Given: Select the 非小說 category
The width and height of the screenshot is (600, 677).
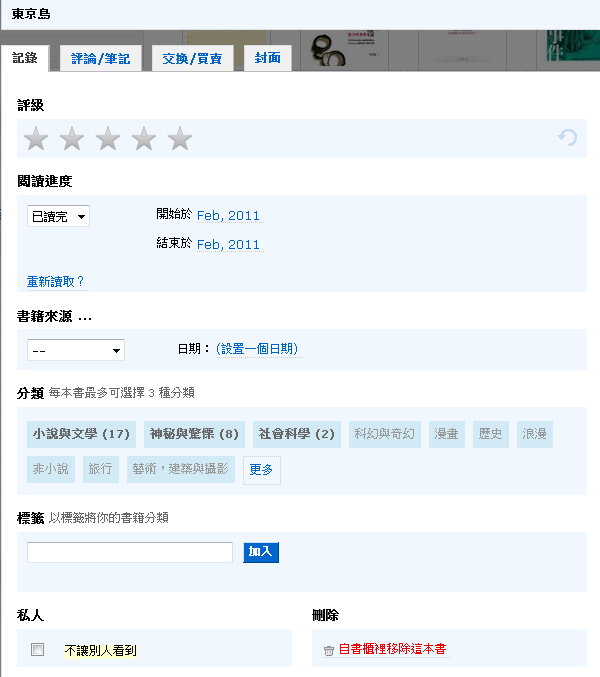Looking at the screenshot, I should (x=51, y=469).
